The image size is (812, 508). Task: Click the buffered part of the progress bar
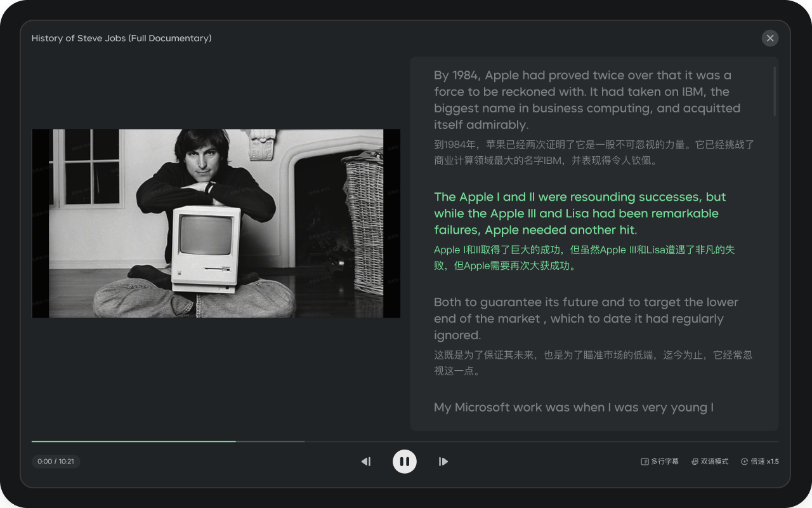tap(270, 441)
